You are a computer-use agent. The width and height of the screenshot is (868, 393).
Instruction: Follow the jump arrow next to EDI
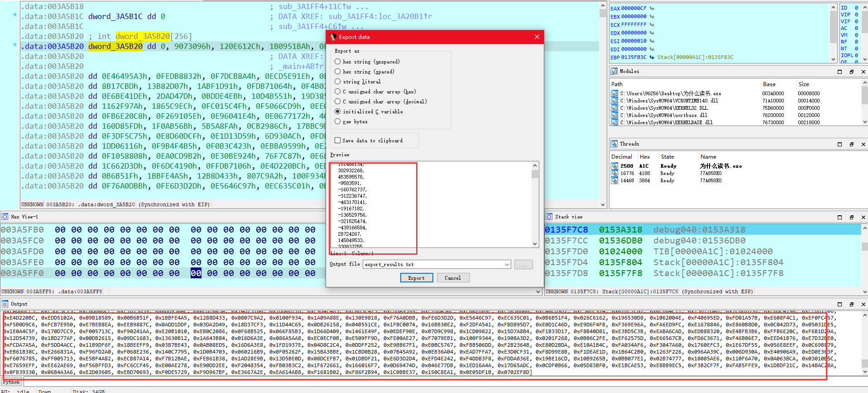click(652, 49)
